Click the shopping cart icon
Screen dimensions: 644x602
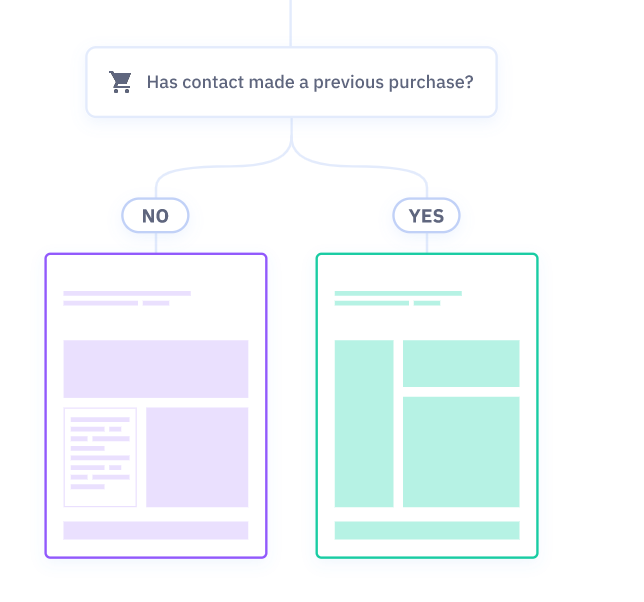click(120, 82)
